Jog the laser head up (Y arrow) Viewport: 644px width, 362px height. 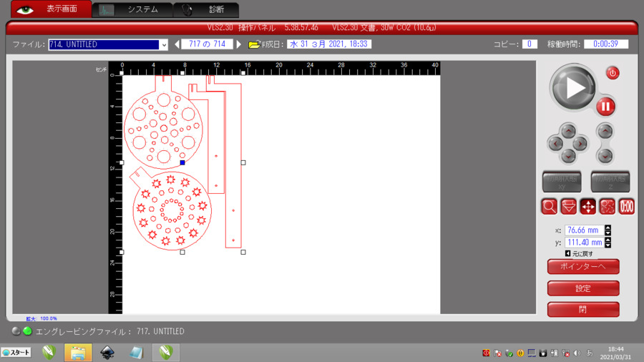click(568, 132)
